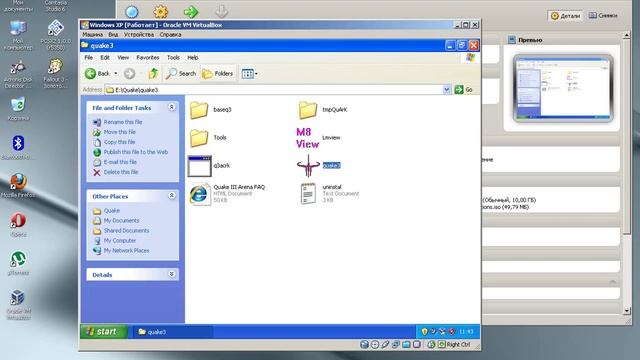Viewport: 640px width, 360px height.
Task: Click VirtualBox Manager Детали button
Action: click(x=565, y=16)
